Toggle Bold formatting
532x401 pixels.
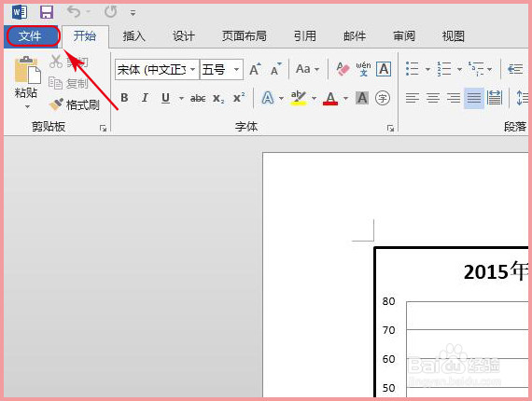(x=124, y=98)
